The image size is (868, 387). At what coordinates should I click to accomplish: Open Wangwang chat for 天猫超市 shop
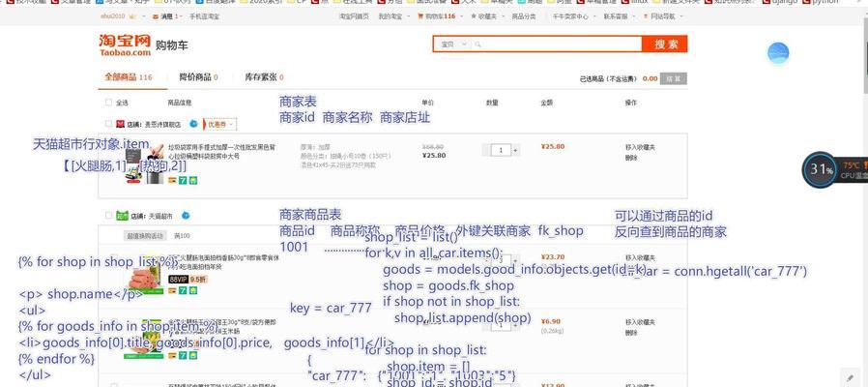[x=186, y=216]
